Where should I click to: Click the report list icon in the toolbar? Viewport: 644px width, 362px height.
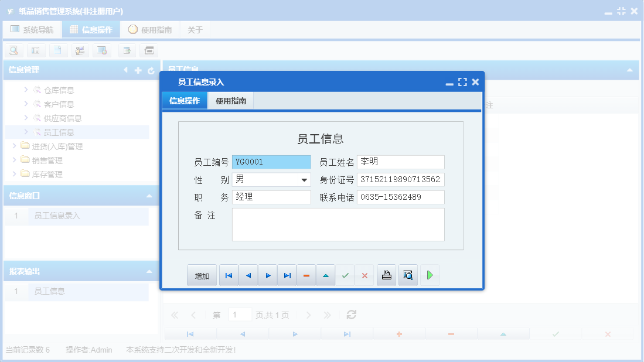(x=36, y=50)
